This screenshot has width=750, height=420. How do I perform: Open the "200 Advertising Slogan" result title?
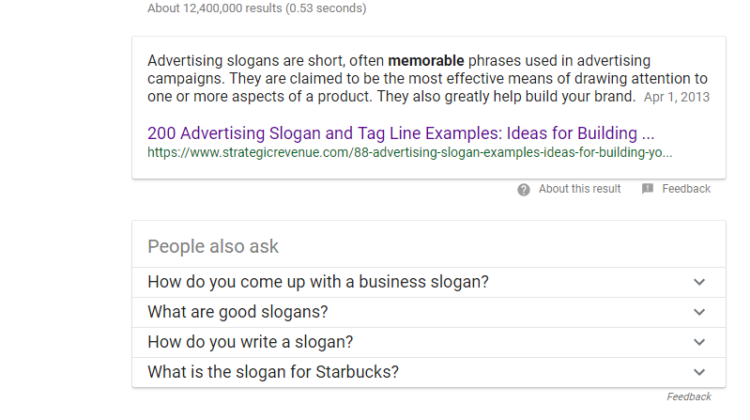pyautogui.click(x=401, y=133)
